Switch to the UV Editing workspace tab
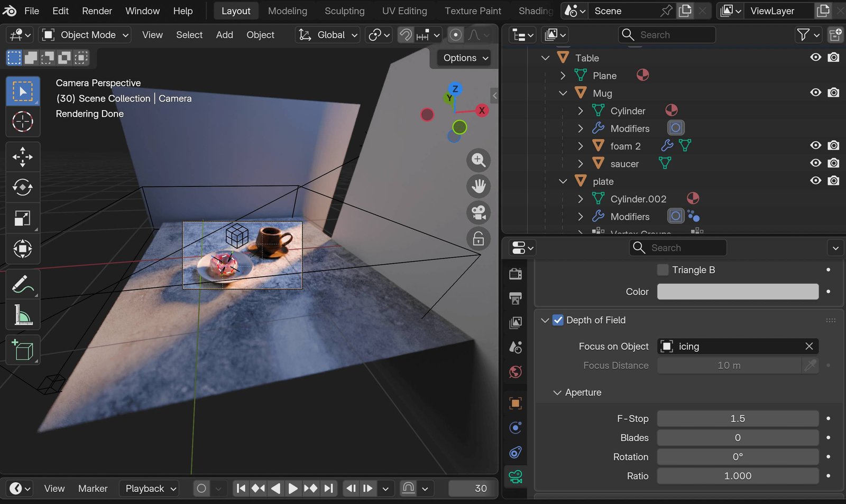846x504 pixels. click(404, 11)
